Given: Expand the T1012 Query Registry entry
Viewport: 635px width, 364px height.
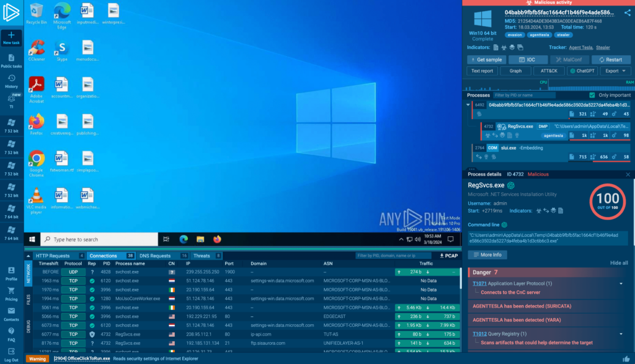Looking at the screenshot, I should pos(621,334).
